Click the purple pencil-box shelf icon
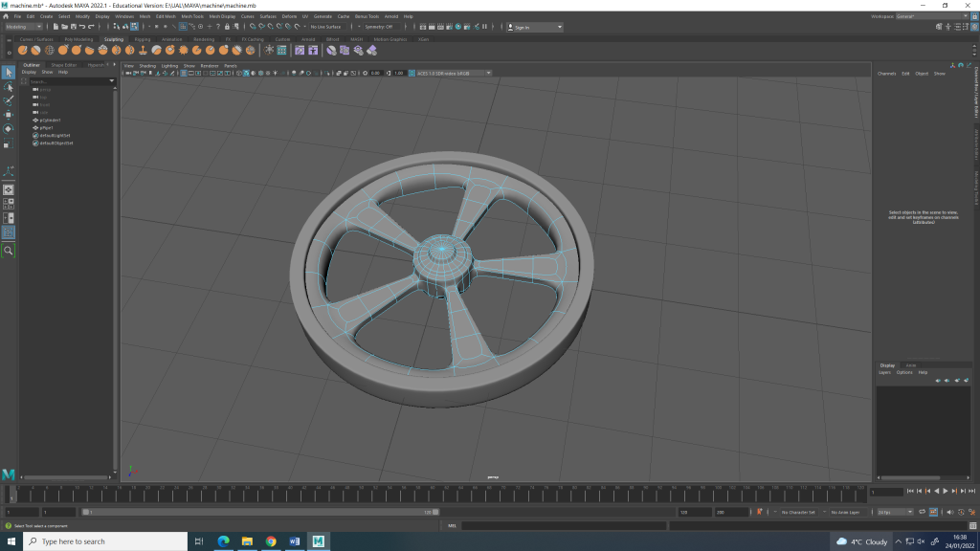Image resolution: width=980 pixels, height=551 pixels. 300,50
